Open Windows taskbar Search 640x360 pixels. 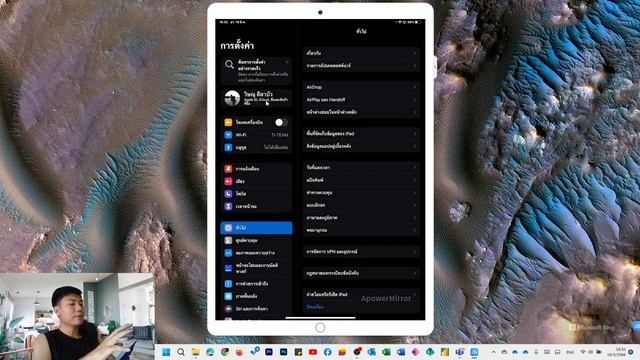pos(181,352)
